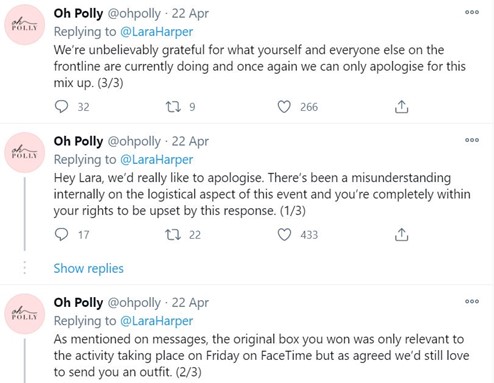Open more options on the (2/3) tweet

472,301
